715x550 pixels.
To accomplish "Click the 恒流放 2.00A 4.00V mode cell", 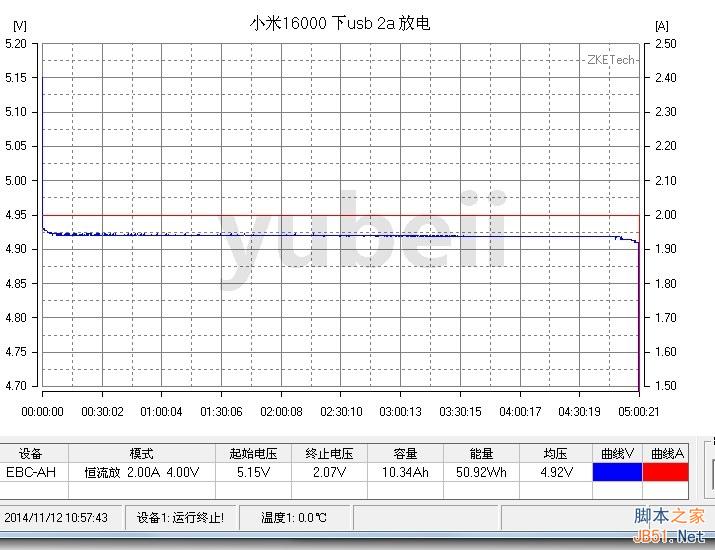I will pyautogui.click(x=142, y=472).
